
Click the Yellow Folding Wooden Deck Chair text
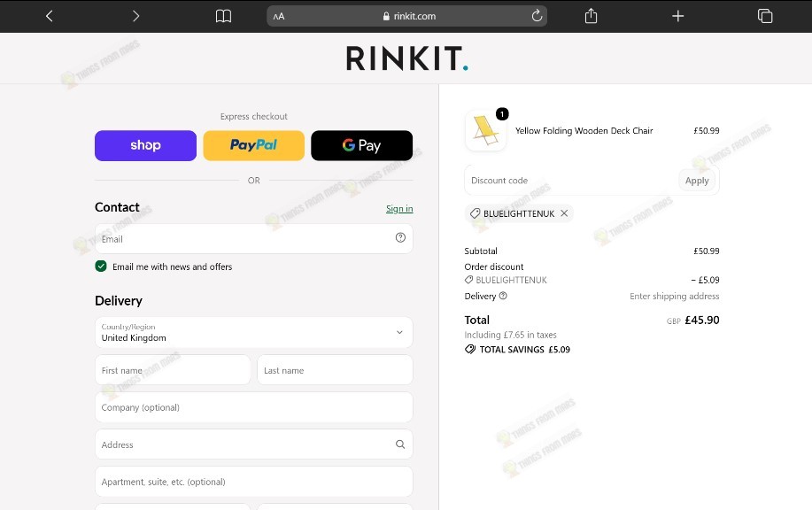tap(584, 130)
